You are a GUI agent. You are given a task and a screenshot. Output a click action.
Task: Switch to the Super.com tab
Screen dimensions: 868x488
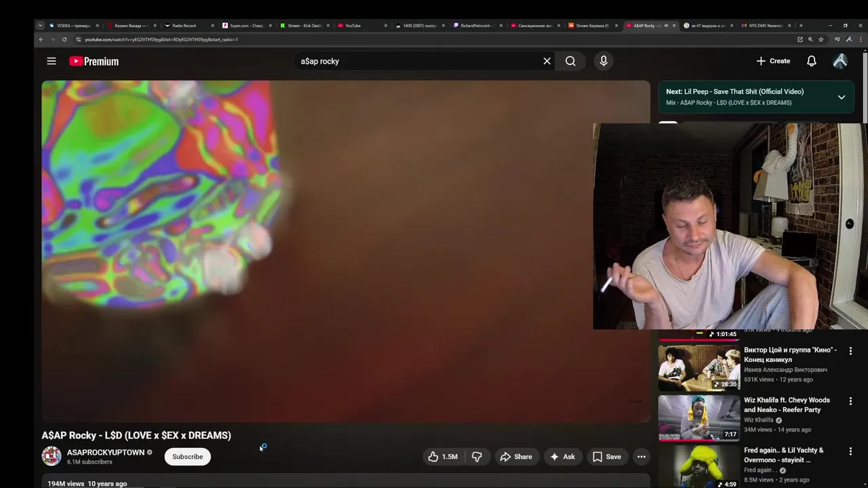coord(246,25)
